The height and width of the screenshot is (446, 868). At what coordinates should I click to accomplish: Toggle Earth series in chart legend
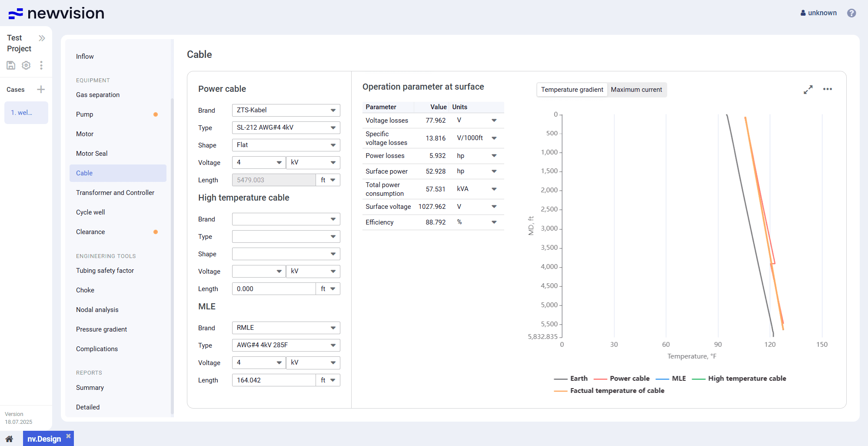tap(571, 379)
